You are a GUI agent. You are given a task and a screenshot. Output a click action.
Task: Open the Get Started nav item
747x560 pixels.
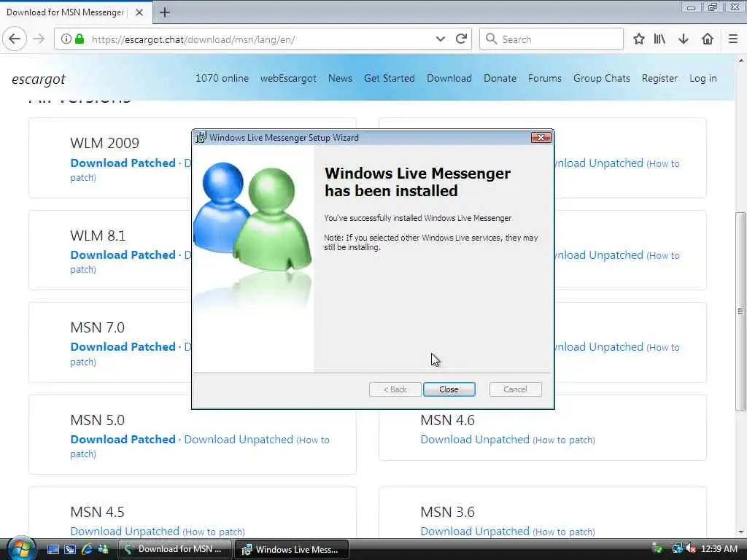coord(390,78)
